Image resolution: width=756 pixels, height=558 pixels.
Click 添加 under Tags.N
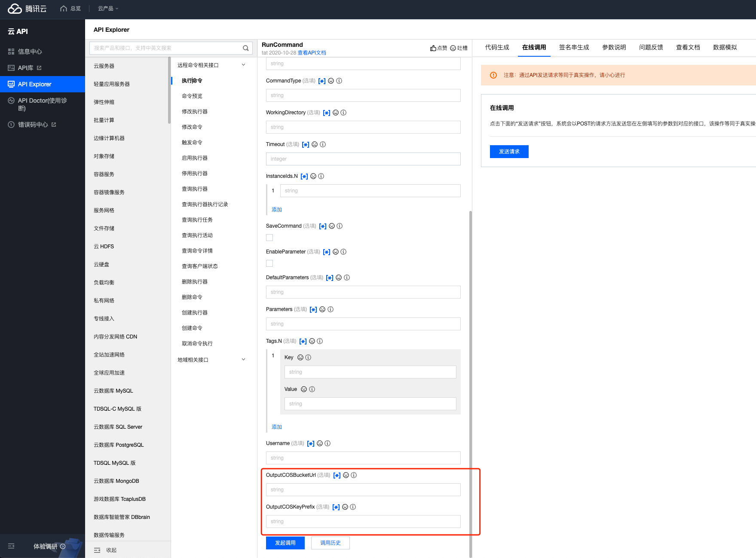tap(277, 427)
